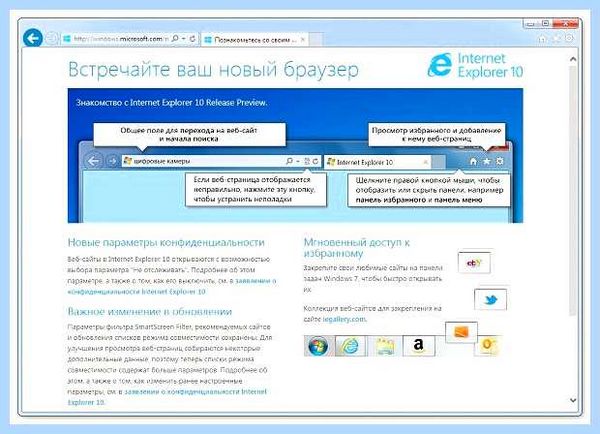Click the eBay site tile
This screenshot has width=600, height=434.
tap(474, 263)
